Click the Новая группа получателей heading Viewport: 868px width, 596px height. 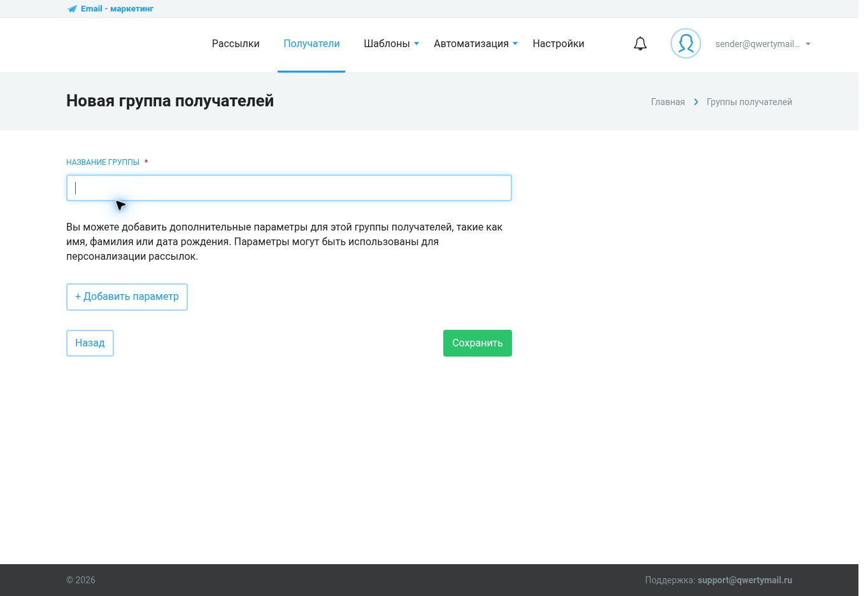[170, 101]
